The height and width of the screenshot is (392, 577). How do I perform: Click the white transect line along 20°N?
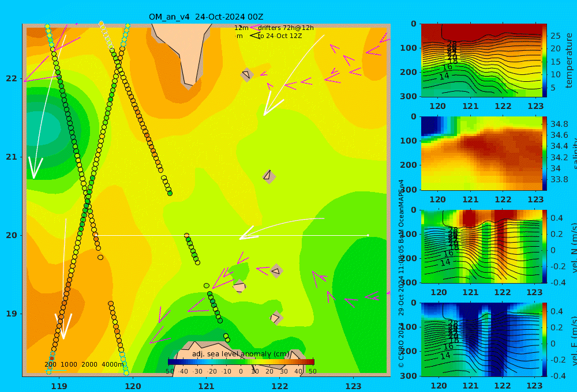(232, 235)
